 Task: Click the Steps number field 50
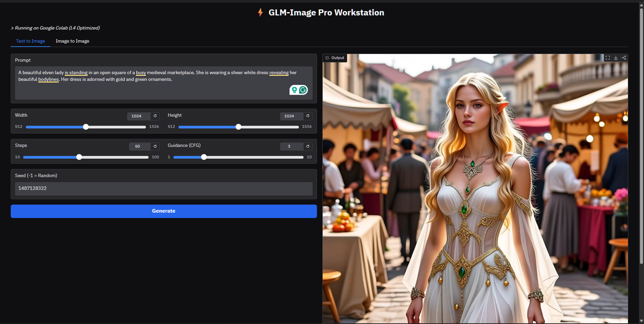tap(140, 146)
